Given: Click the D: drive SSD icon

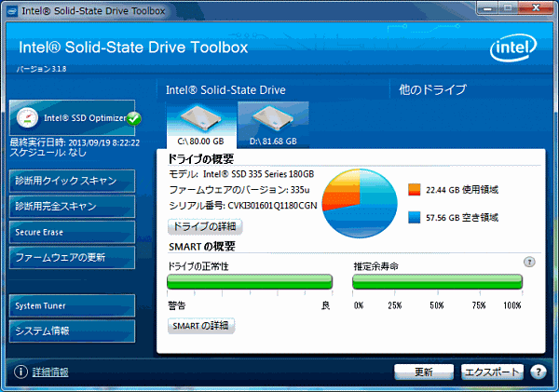Looking at the screenshot, I should [273, 118].
